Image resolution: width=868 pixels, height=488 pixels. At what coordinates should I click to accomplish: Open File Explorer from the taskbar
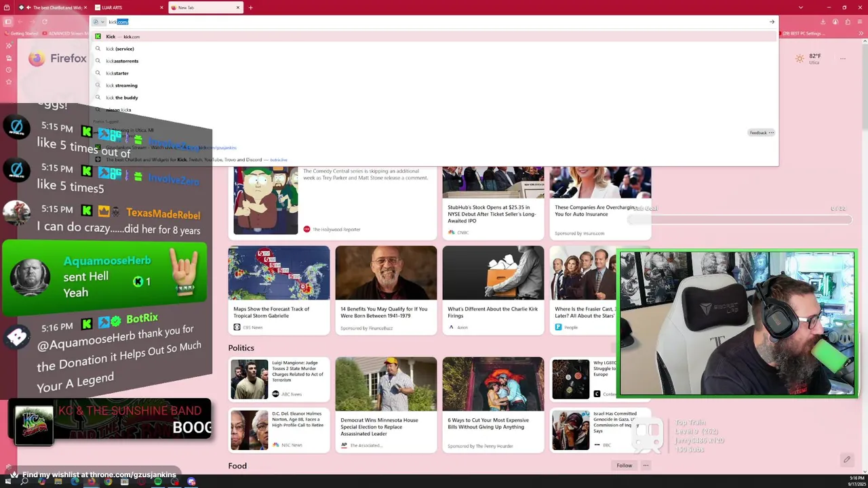coord(58,482)
